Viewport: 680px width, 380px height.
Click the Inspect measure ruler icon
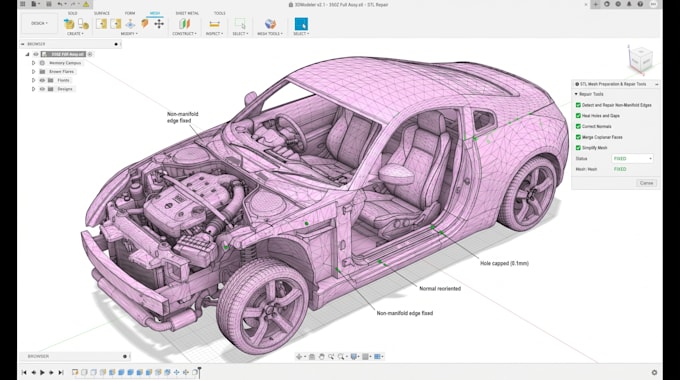(x=214, y=24)
